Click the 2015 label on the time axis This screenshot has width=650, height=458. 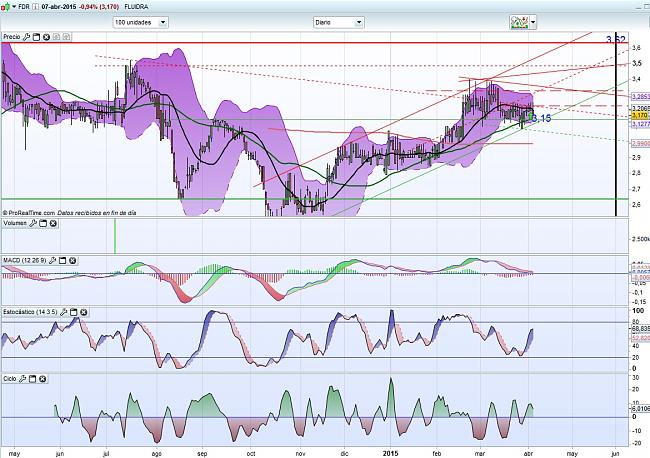click(390, 453)
